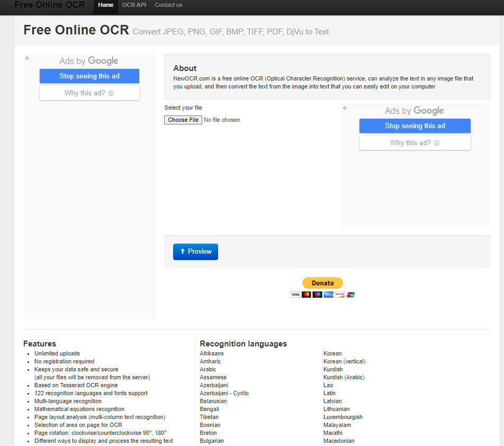Screen dimensions: 504x446
Task: Click Lithuanian in languages list
Action: point(337,409)
